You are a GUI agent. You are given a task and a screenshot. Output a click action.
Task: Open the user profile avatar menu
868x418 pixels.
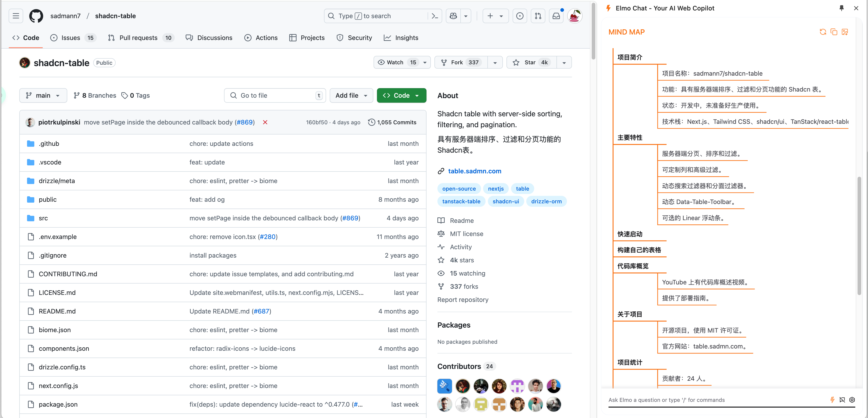point(575,16)
